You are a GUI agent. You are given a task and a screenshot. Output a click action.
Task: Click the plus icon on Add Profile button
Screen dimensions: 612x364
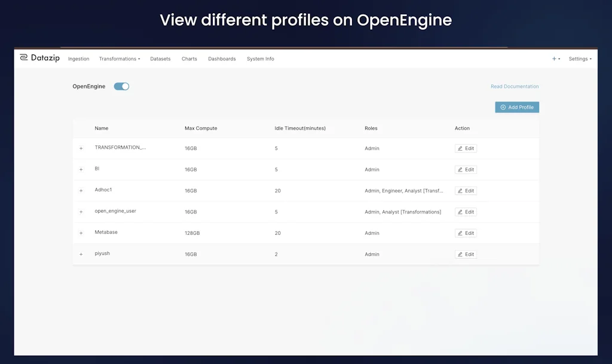coord(502,107)
